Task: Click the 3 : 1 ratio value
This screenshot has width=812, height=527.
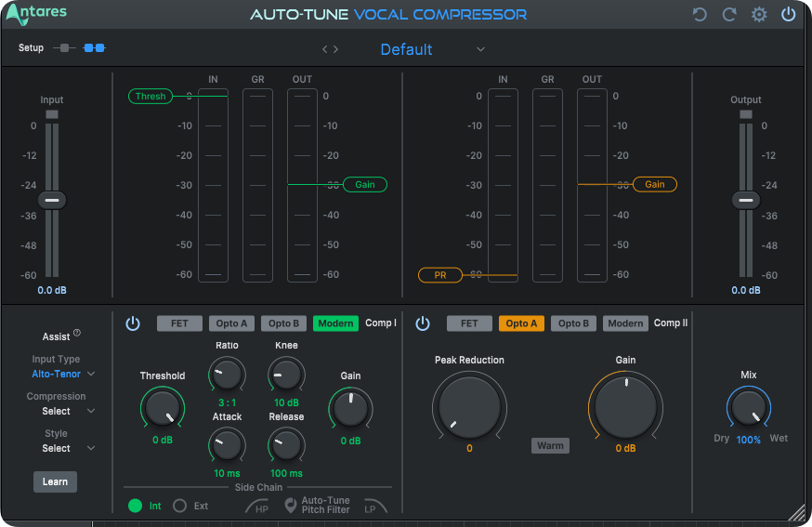Action: (227, 402)
